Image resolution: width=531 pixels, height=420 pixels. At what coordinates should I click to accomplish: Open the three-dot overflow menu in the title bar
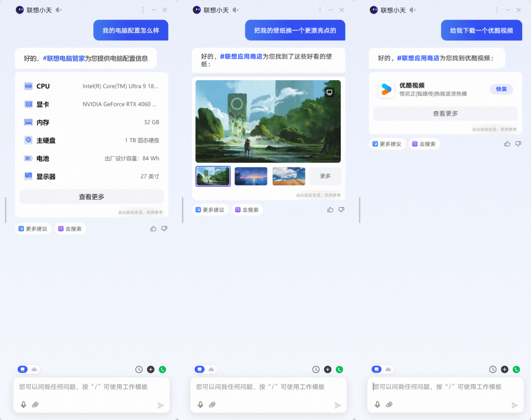[143, 9]
